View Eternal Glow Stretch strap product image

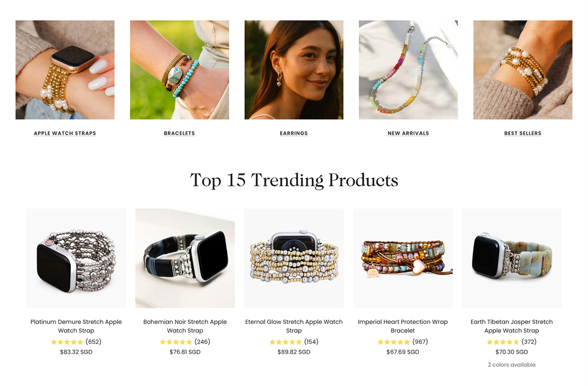click(x=294, y=258)
